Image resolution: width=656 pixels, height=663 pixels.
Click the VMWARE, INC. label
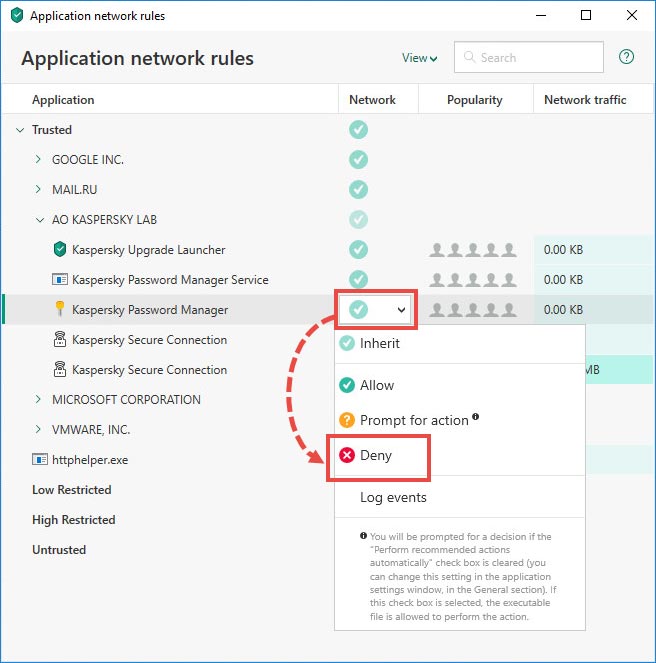tap(91, 430)
